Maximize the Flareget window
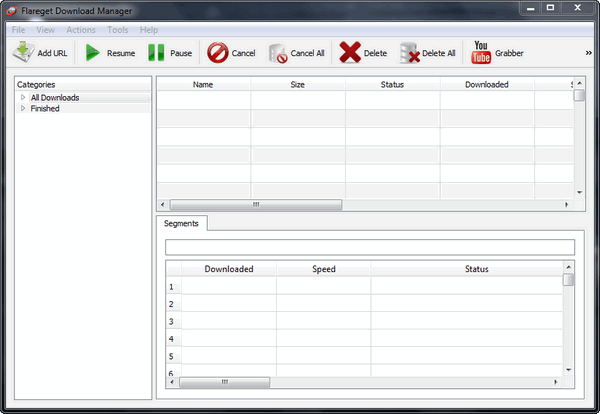This screenshot has height=414, width=600. [550, 8]
